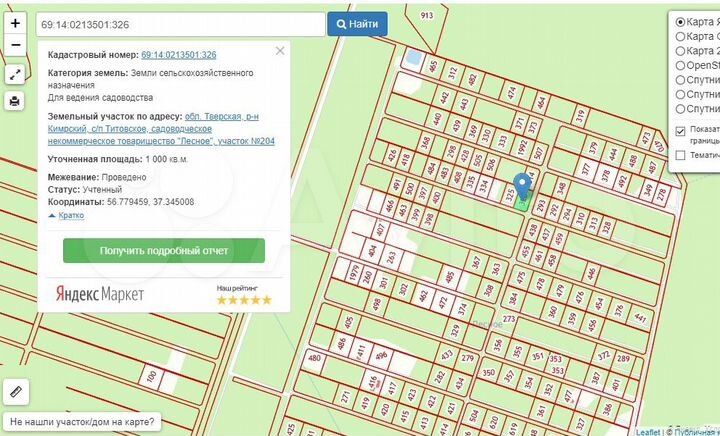Click the five-star rating widget

[244, 300]
